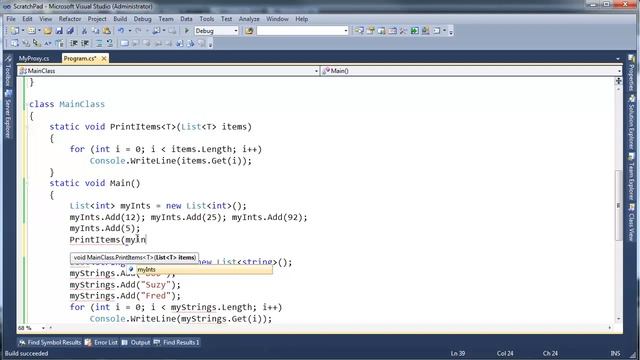
Task: Click Uncomment Selected Lines icon
Action: [x=110, y=43]
